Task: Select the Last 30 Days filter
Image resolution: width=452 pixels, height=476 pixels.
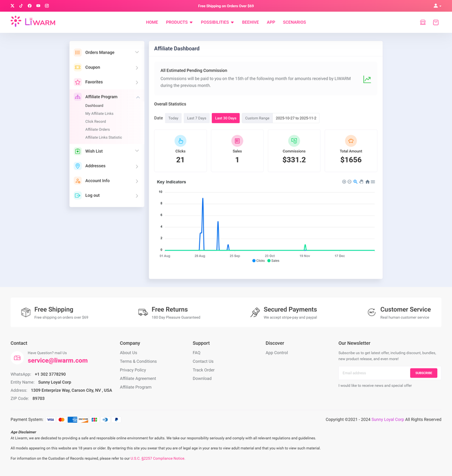Action: coord(225,118)
